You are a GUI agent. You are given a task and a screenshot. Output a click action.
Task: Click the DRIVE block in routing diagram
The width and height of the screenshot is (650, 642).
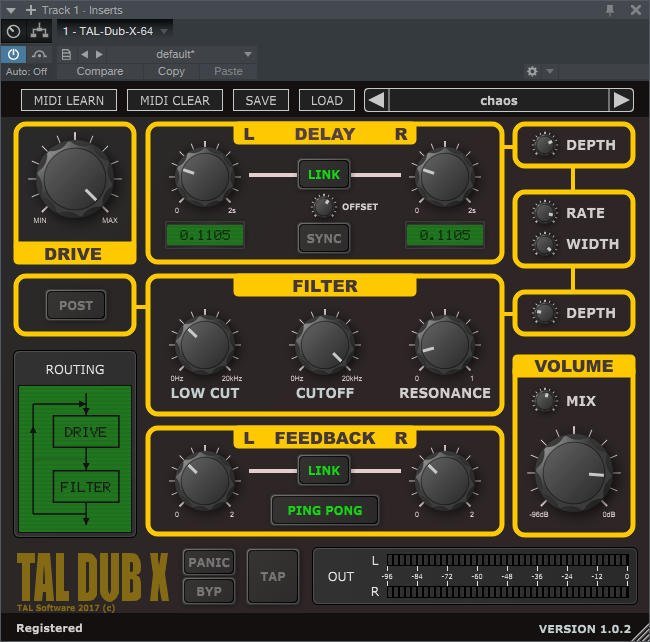[86, 432]
